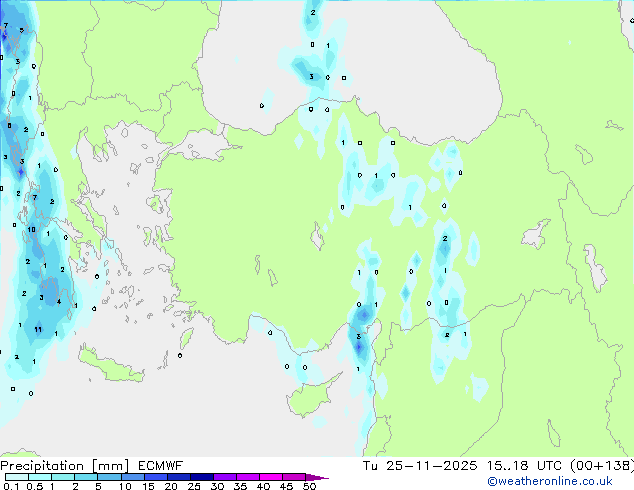This screenshot has width=634, height=490.
Task: Select the ECMWF model label
Action: click(x=161, y=466)
